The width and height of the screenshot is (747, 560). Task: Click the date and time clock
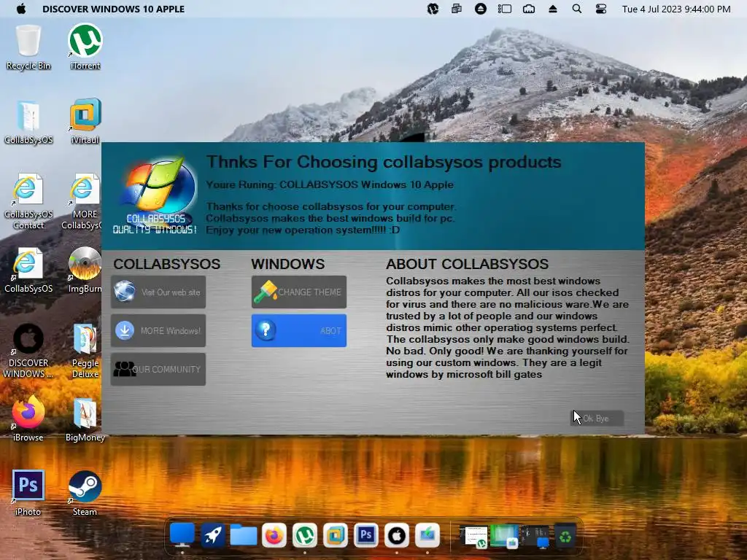tap(676, 9)
